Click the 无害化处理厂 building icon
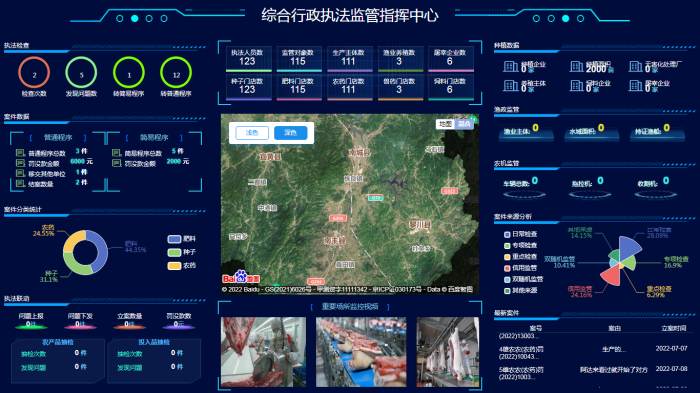This screenshot has width=700, height=393. coord(636,67)
